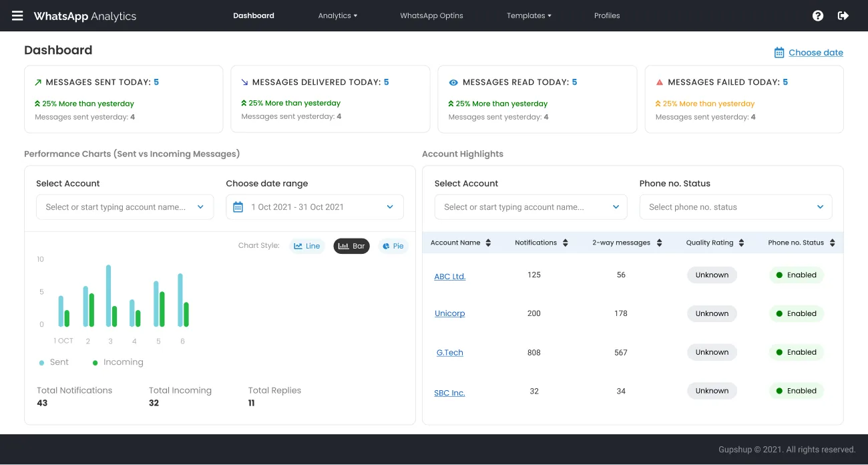Click green double-arrow in Messages Sent card
This screenshot has width=868, height=465.
(37, 104)
